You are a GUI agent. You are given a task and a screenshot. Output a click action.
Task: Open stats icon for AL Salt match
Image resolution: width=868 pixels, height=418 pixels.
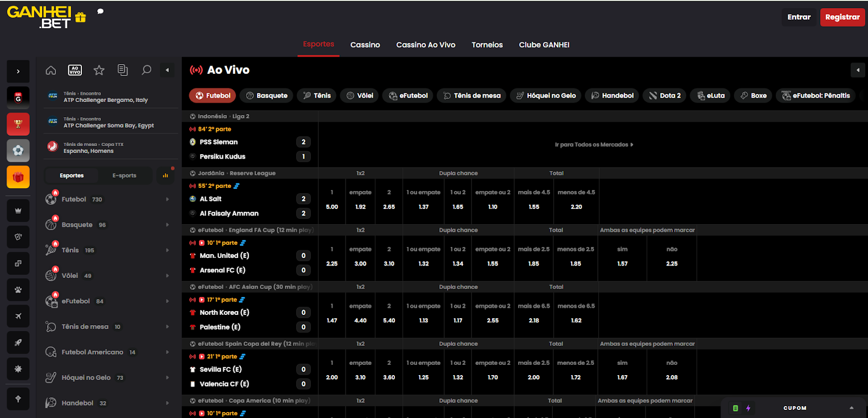[x=237, y=186]
